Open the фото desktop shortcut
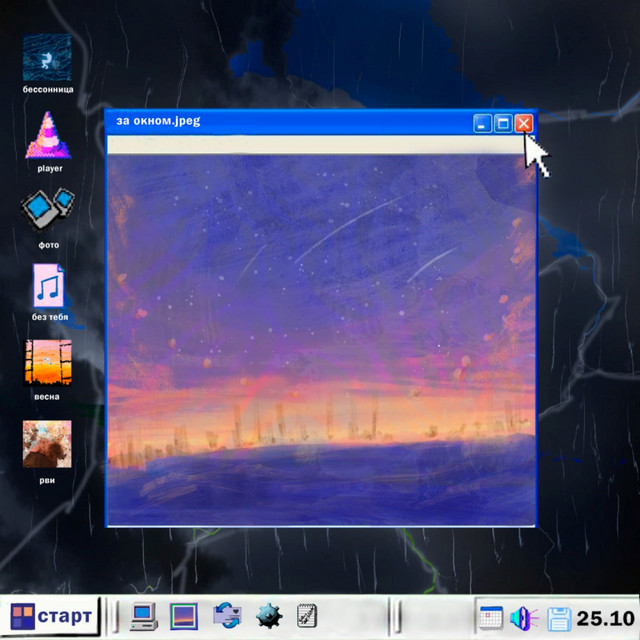 tap(47, 211)
